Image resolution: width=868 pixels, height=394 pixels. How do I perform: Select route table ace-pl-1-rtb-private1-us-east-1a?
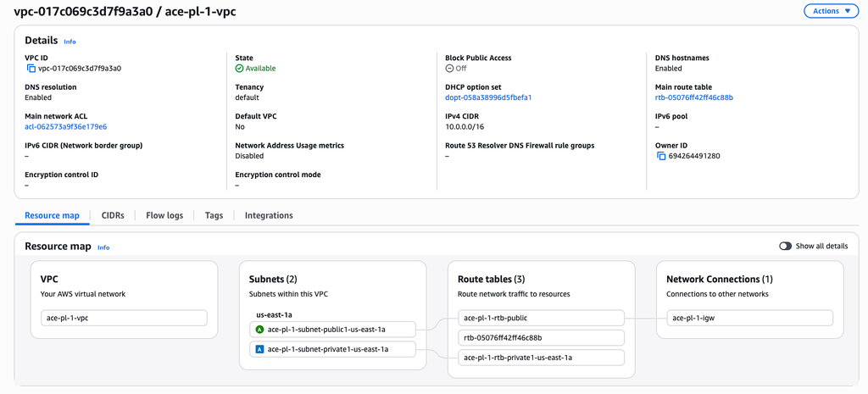(x=542, y=358)
